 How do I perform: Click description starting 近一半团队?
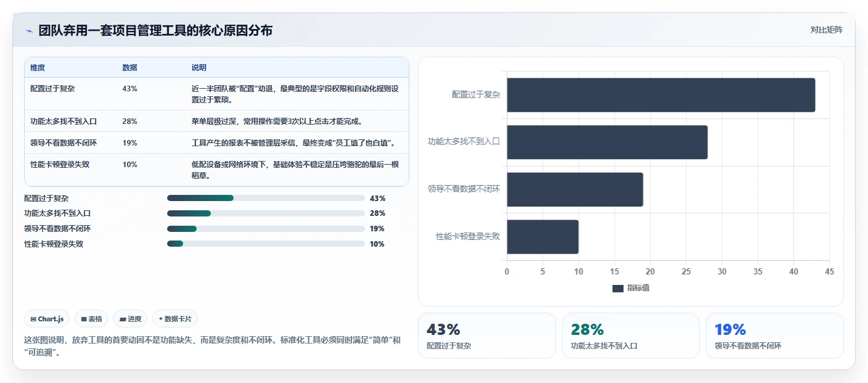(x=296, y=94)
